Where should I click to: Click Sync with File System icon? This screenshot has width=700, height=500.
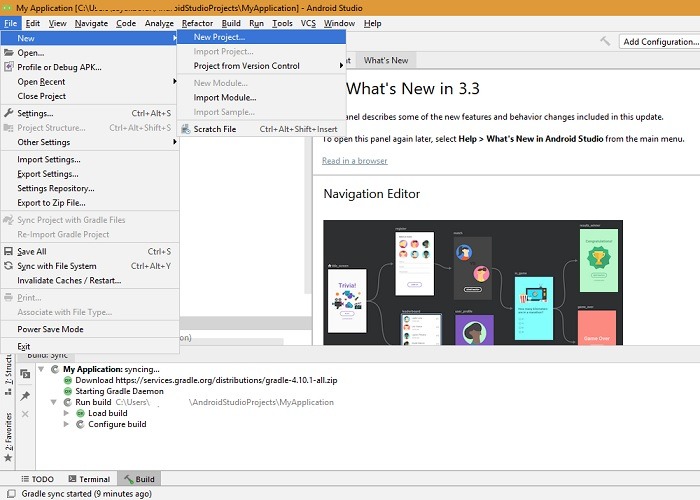[x=8, y=266]
